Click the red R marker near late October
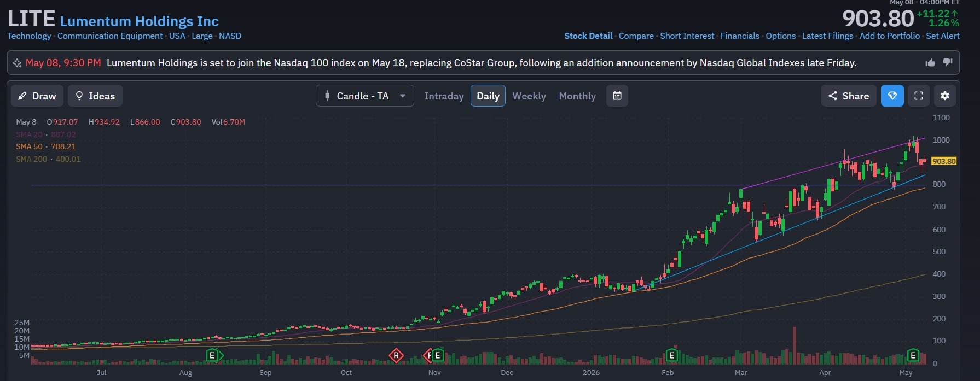 [x=396, y=356]
